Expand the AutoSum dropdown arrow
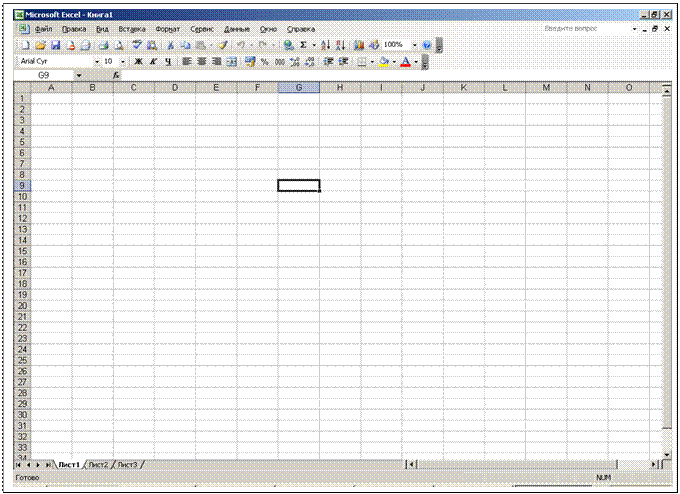This screenshot has height=494, width=680. click(314, 45)
